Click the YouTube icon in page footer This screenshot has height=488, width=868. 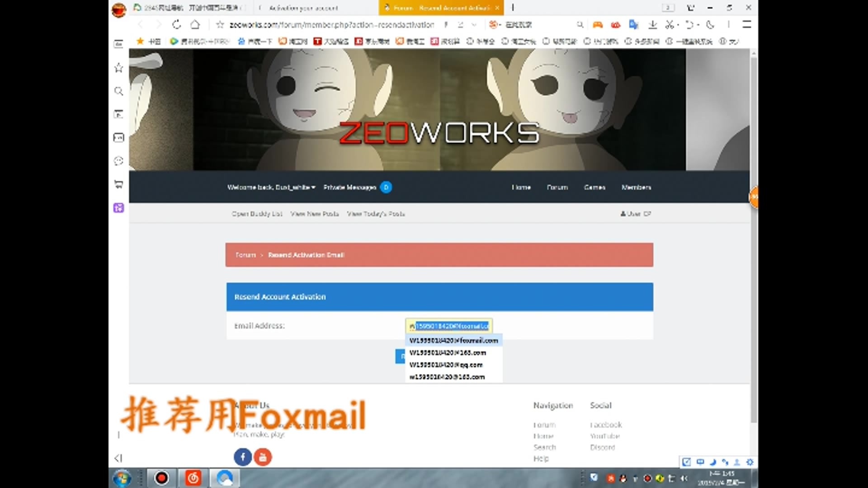pos(263,457)
